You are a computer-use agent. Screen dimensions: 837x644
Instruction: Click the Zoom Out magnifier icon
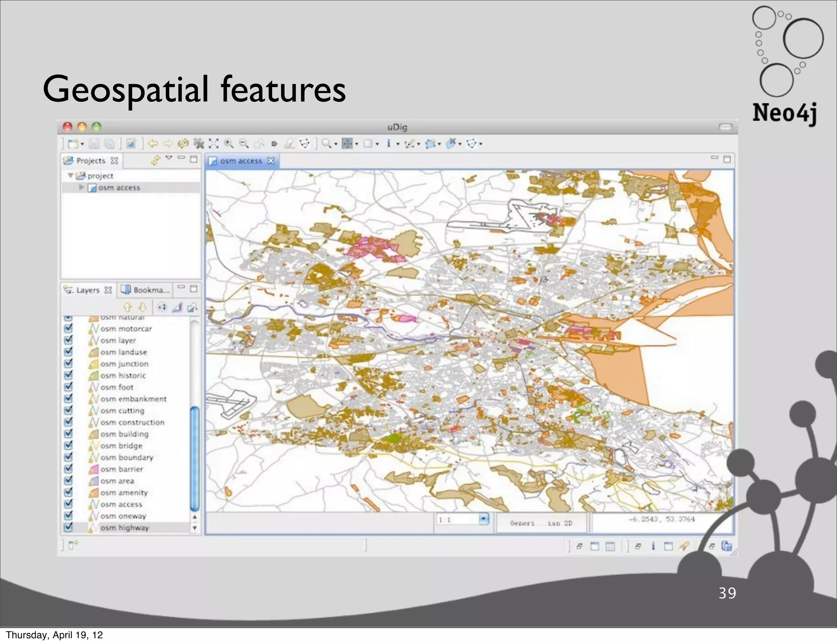tap(244, 143)
